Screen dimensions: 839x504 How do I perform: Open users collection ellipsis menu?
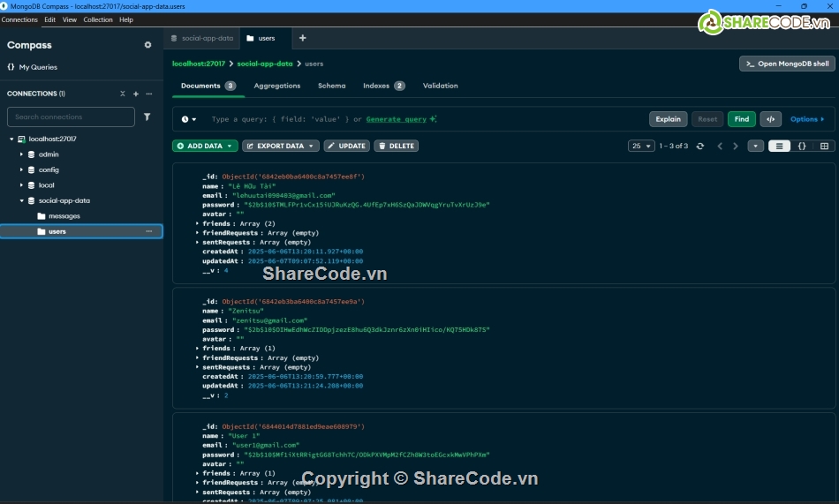coord(149,231)
